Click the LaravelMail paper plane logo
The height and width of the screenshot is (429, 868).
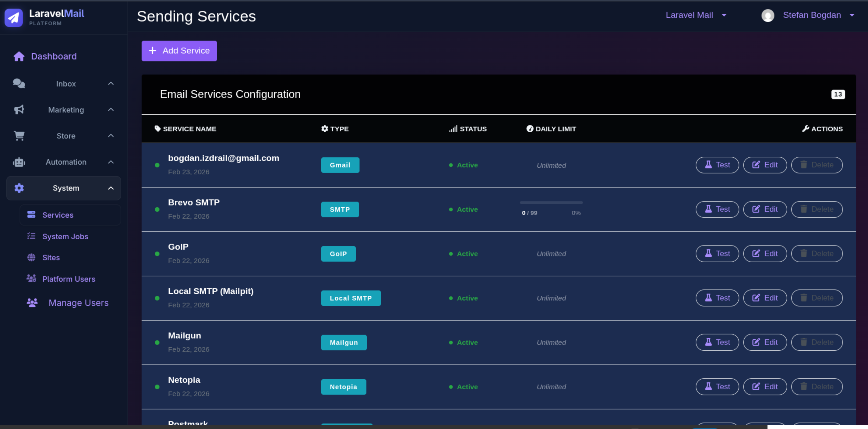13,18
